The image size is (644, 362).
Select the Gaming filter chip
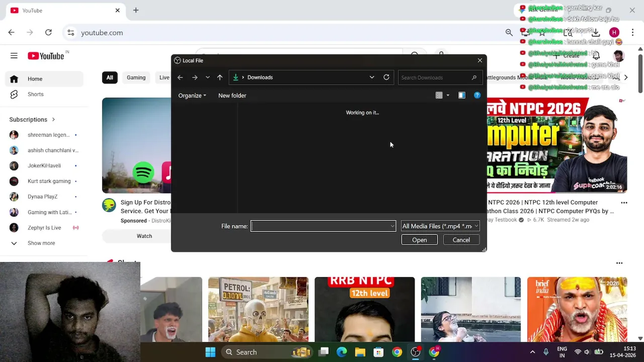pos(136,77)
